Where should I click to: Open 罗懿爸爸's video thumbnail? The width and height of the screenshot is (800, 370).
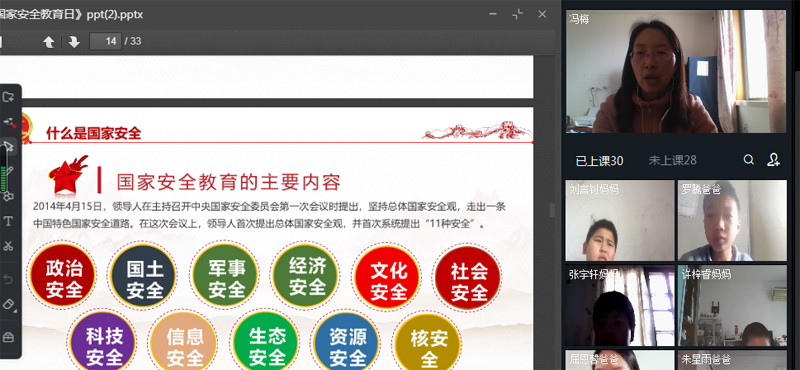point(732,220)
